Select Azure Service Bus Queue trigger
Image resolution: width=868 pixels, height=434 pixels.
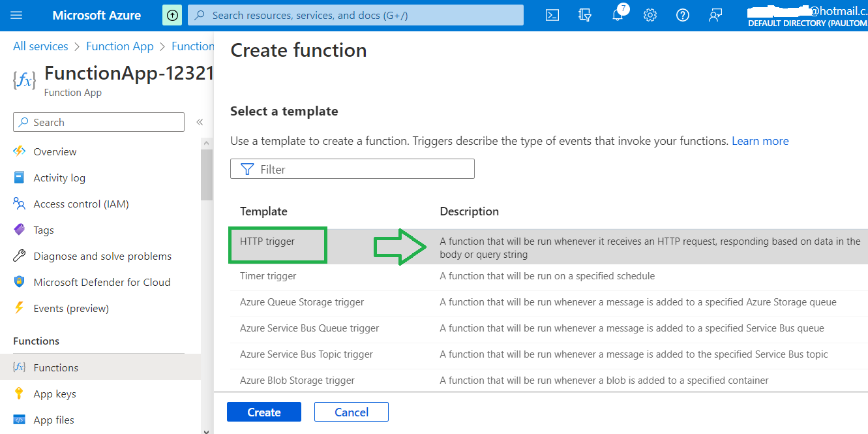click(309, 328)
